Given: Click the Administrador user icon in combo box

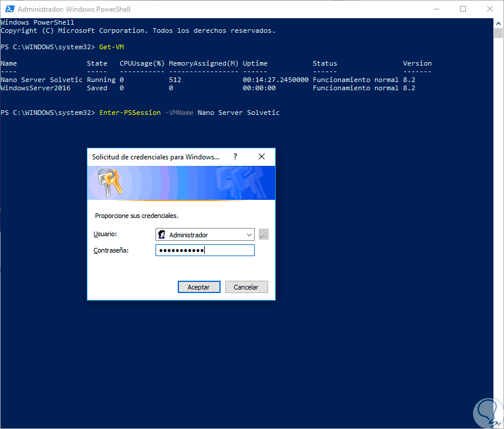Looking at the screenshot, I should 162,235.
